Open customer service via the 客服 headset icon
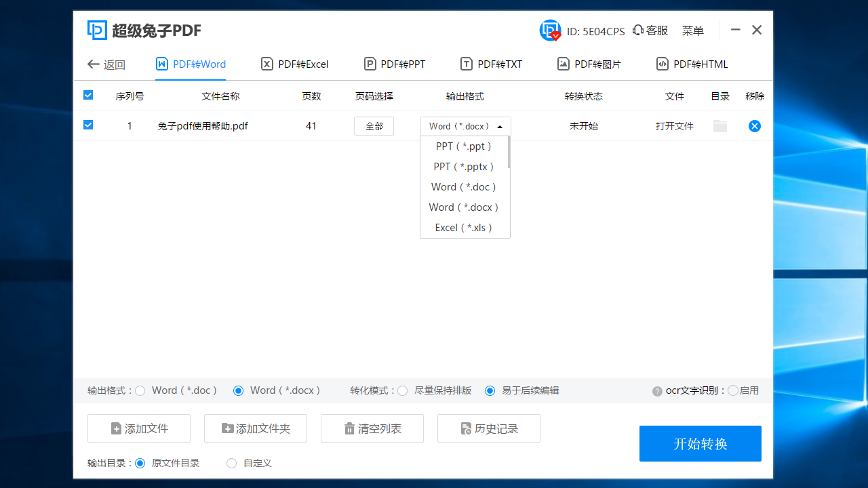The height and width of the screenshot is (488, 868). point(636,30)
